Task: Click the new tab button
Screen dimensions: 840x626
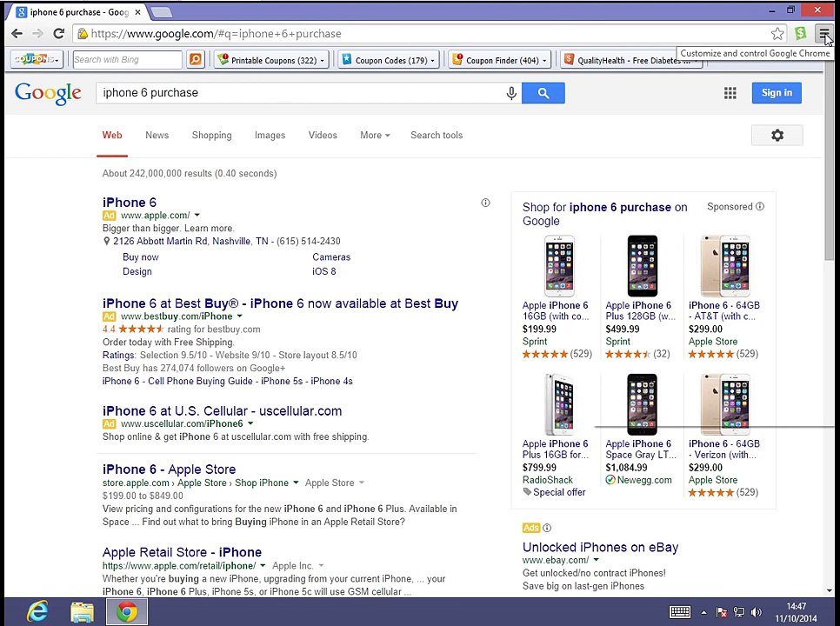Action: coord(161,12)
